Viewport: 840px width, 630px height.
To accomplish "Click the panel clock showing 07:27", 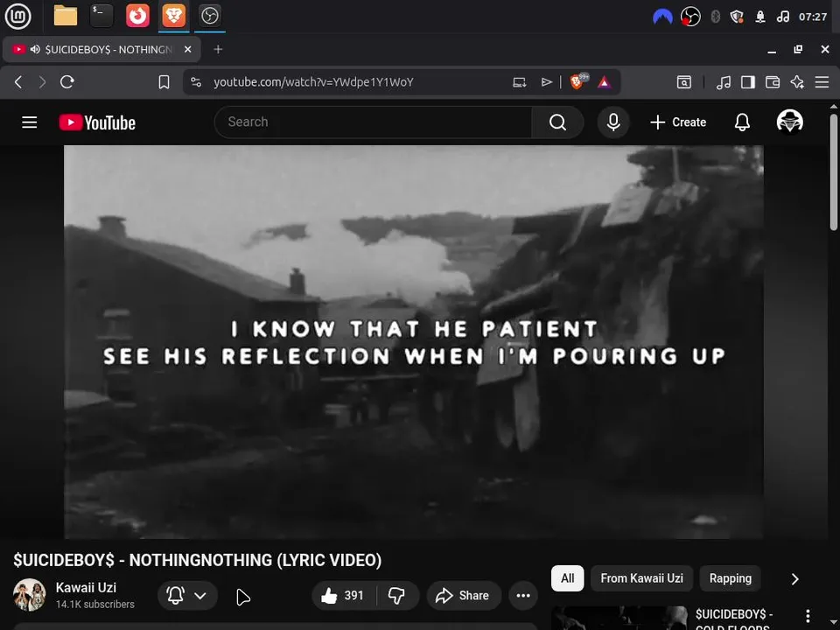I will [813, 17].
